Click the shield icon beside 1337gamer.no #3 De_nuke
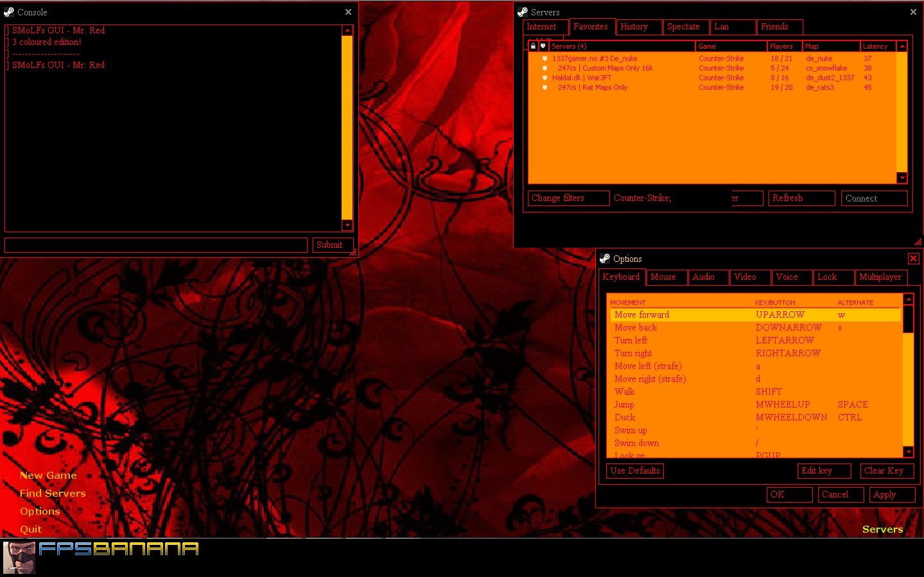924x577 pixels. tap(544, 58)
